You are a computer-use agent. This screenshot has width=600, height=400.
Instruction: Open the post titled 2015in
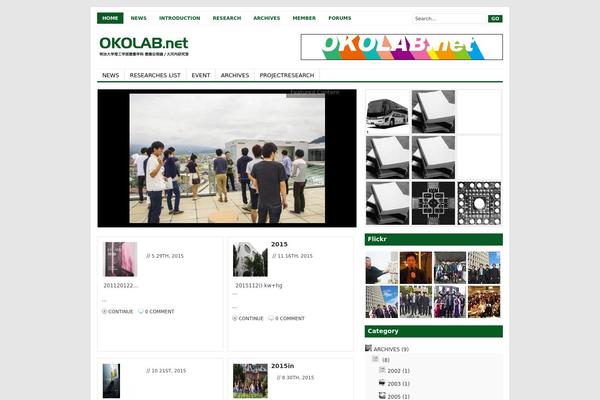pos(282,366)
